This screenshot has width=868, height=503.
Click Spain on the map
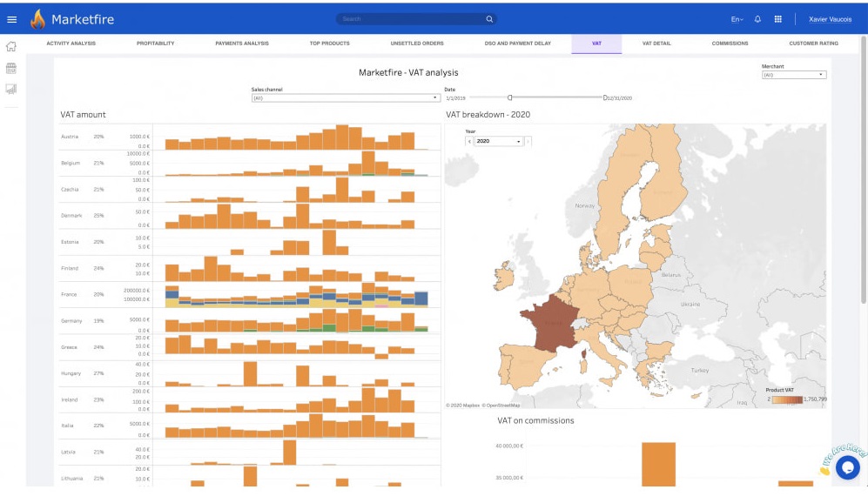pyautogui.click(x=525, y=362)
